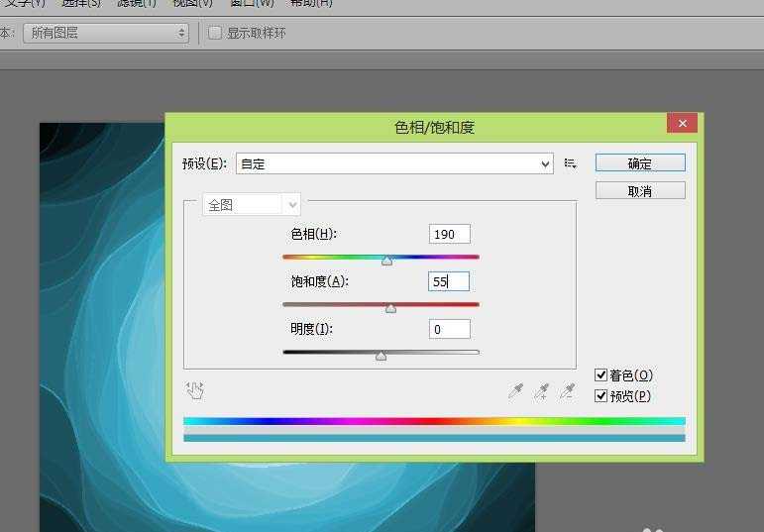The image size is (764, 532).
Task: Select the add-to-sample eyedropper with plus sign
Action: click(x=541, y=391)
